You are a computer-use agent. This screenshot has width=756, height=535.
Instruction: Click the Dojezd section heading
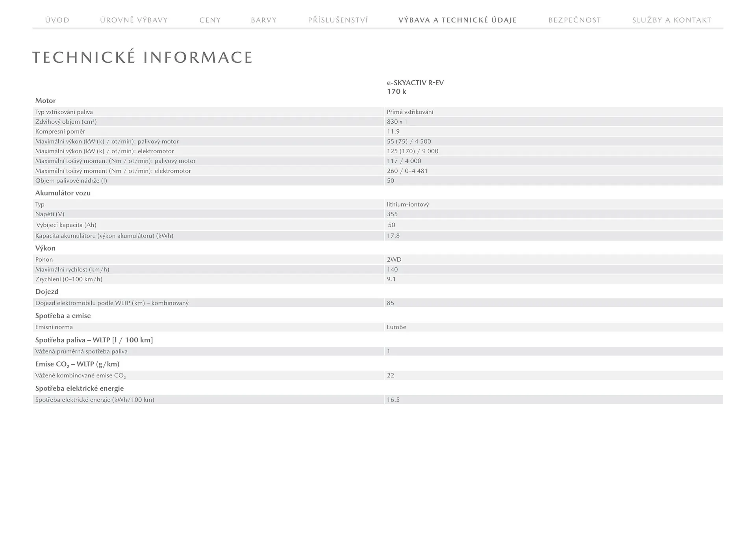coord(47,292)
